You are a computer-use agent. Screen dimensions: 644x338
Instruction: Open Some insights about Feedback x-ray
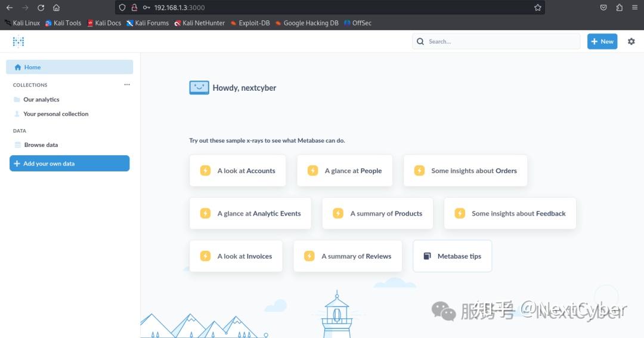pyautogui.click(x=510, y=213)
